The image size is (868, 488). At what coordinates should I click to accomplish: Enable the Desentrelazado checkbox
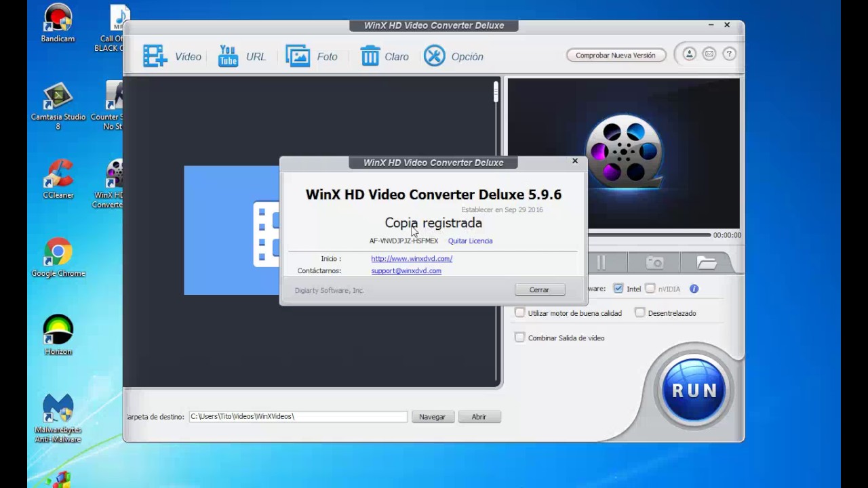[640, 312]
